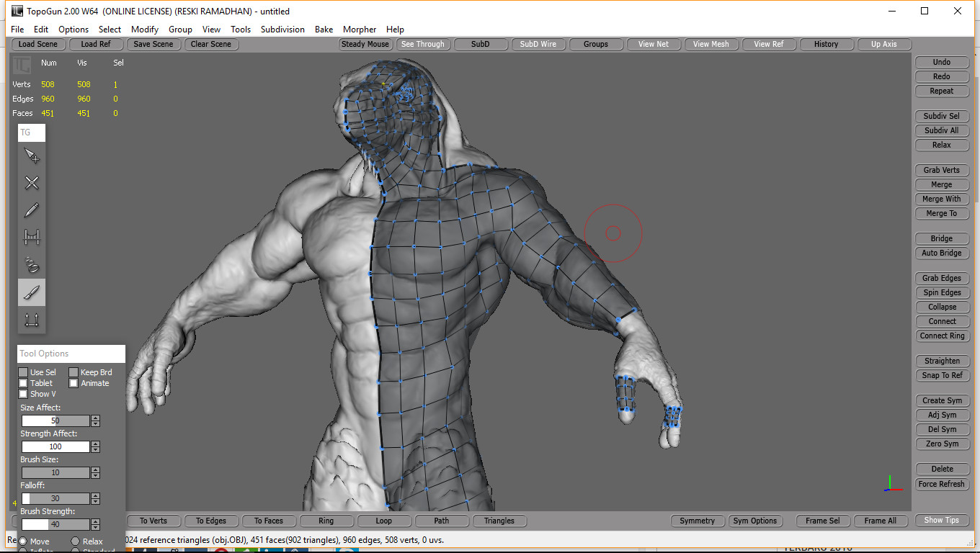Choose the Bridge tool icon
The width and height of the screenshot is (980, 553).
click(31, 237)
